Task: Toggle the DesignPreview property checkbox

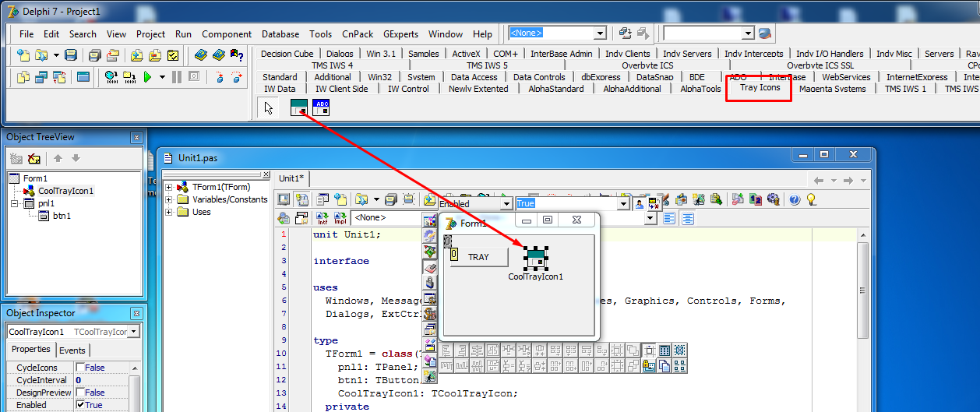Action: point(80,393)
